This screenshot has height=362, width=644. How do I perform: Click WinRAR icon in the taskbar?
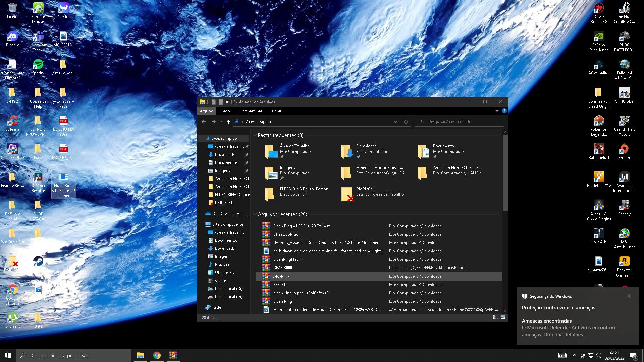point(173,355)
